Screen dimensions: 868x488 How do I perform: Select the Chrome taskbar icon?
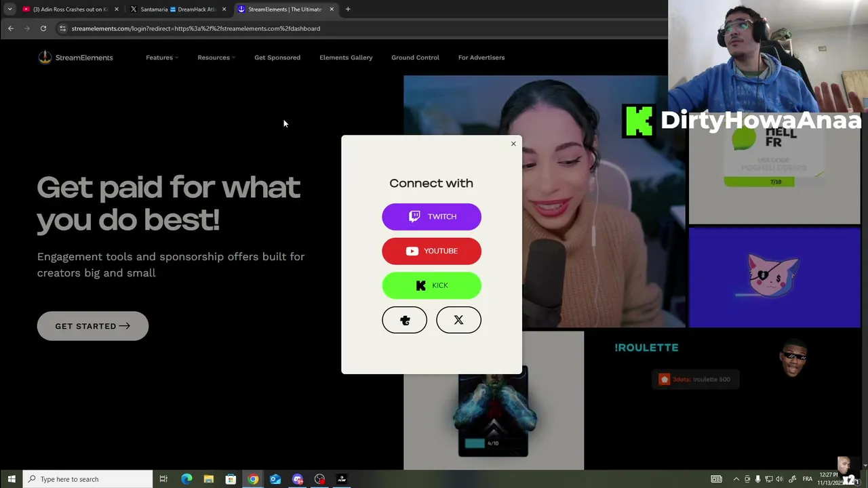tap(253, 479)
